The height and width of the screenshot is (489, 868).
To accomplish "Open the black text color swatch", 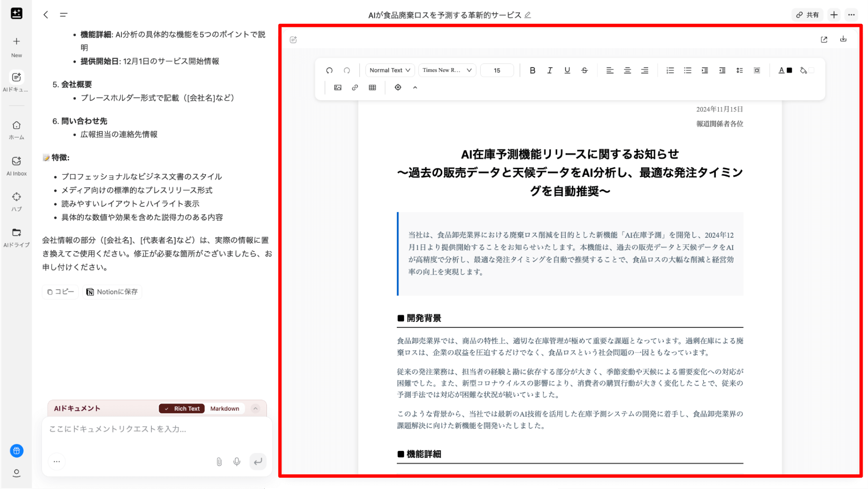I will pyautogui.click(x=790, y=70).
